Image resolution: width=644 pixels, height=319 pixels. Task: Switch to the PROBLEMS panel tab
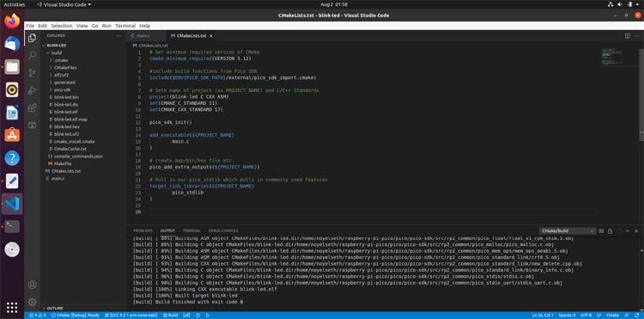143,230
